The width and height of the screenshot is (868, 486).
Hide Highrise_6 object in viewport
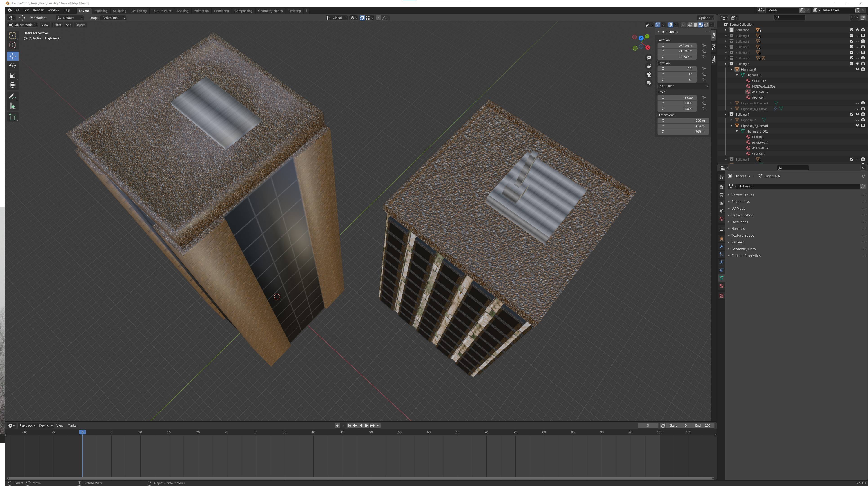click(x=857, y=70)
